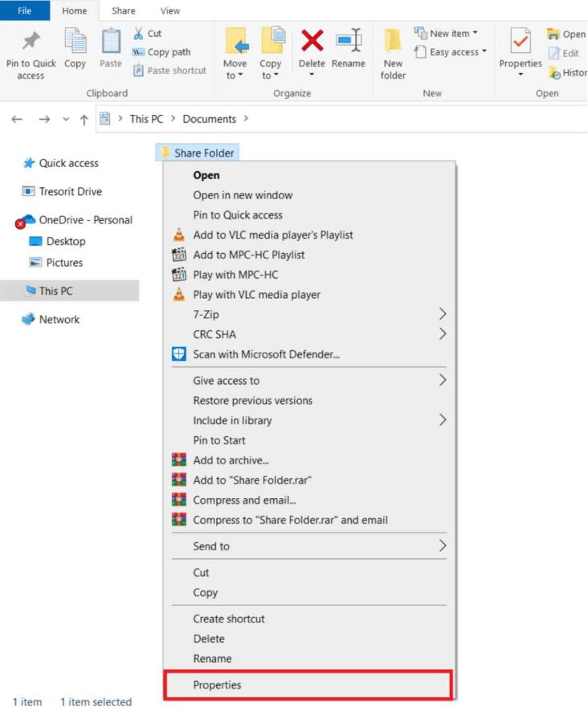Click the Properties checkmark icon in ribbon

coord(521,40)
